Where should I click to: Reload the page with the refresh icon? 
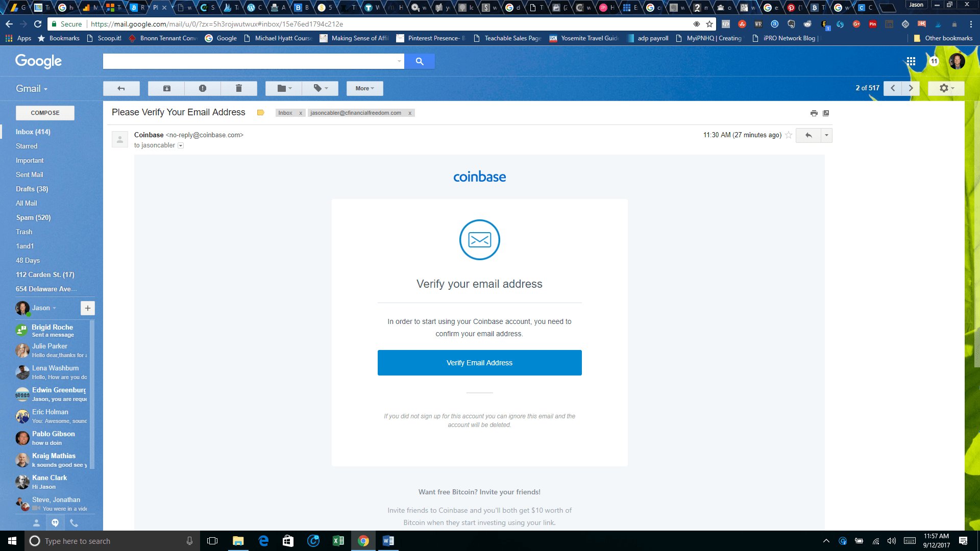pyautogui.click(x=38, y=24)
